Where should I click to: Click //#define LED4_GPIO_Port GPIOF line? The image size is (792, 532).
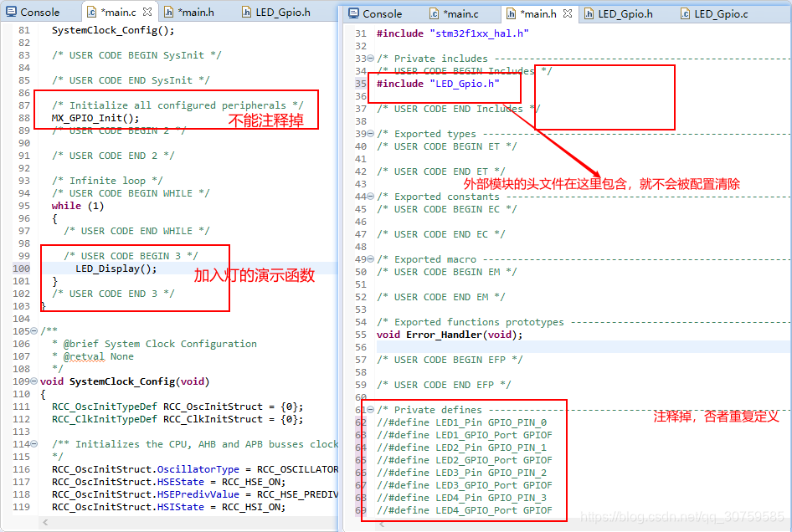click(x=465, y=510)
